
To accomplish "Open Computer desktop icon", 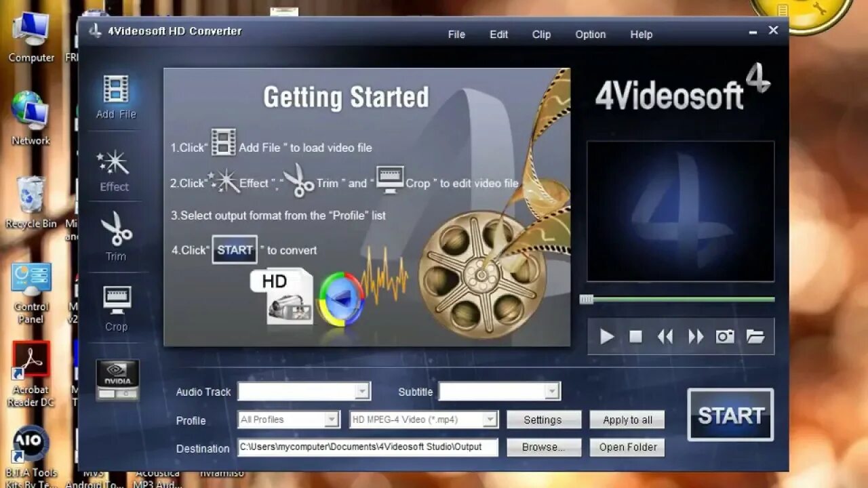I will [31, 38].
